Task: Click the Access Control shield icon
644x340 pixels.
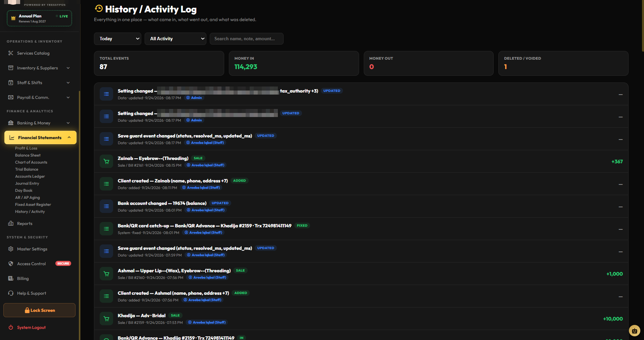Action: [11, 264]
